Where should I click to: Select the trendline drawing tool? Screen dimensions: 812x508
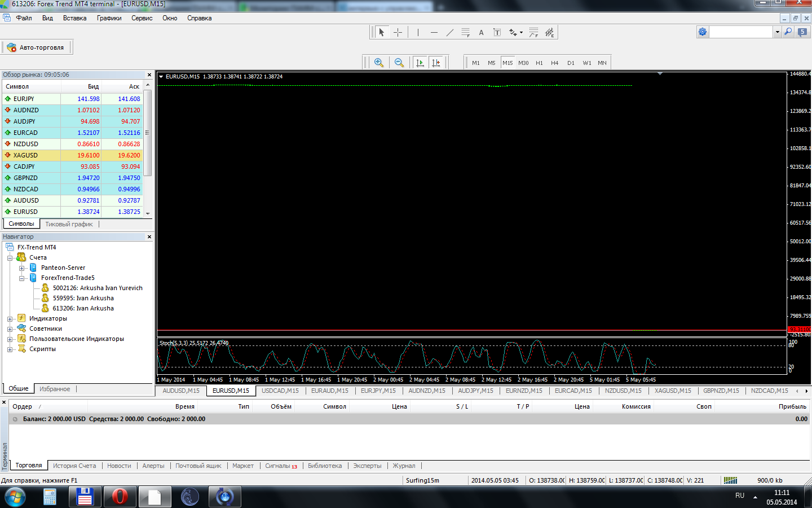(449, 32)
